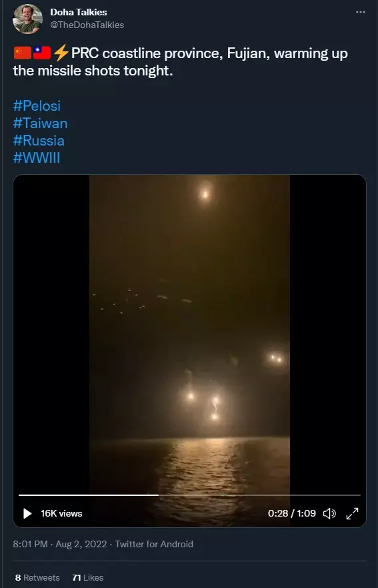Open the @TheDohaTalkies handle
Viewport: 378px width, 588px height.
(x=87, y=25)
